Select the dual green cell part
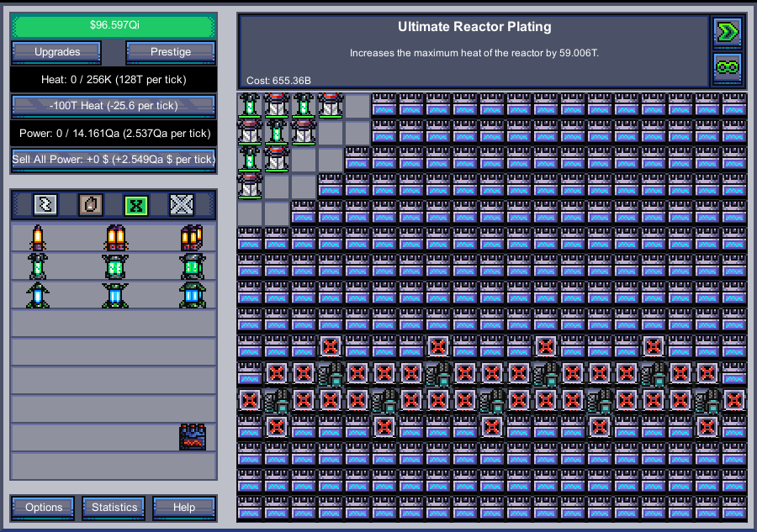This screenshot has height=532, width=757. click(x=115, y=266)
